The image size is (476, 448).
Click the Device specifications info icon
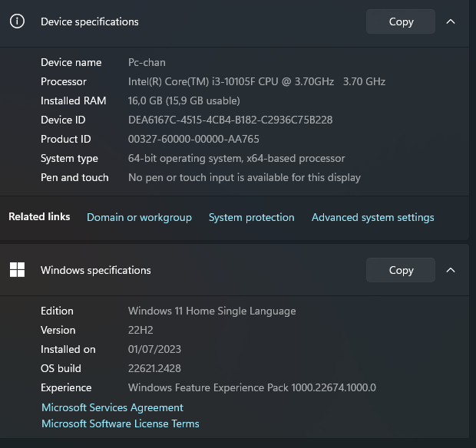pyautogui.click(x=17, y=21)
